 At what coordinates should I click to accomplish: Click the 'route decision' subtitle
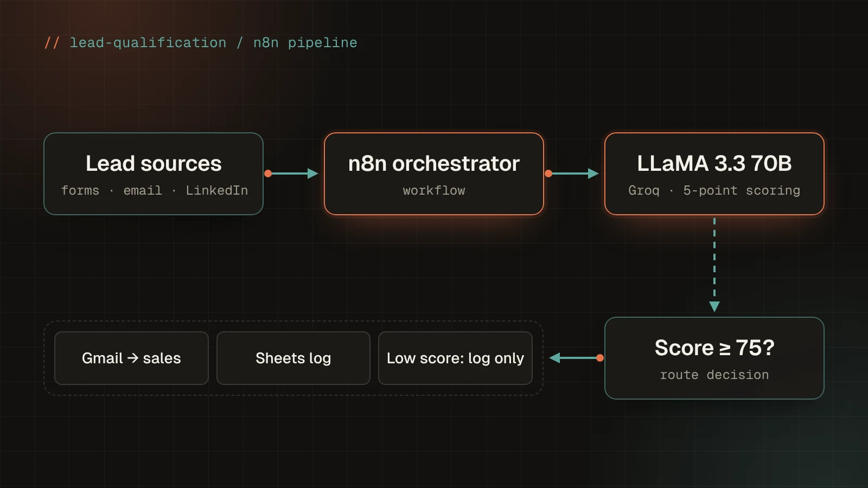click(714, 375)
